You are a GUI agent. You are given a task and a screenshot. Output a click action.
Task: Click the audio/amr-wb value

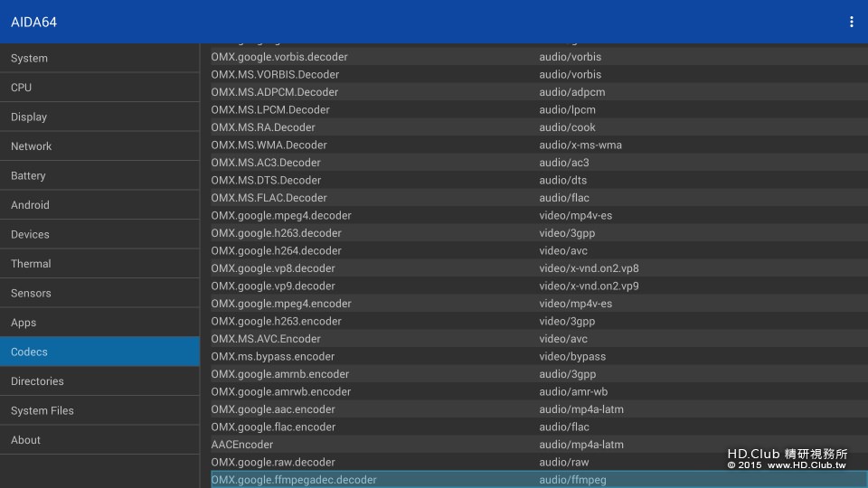573,391
